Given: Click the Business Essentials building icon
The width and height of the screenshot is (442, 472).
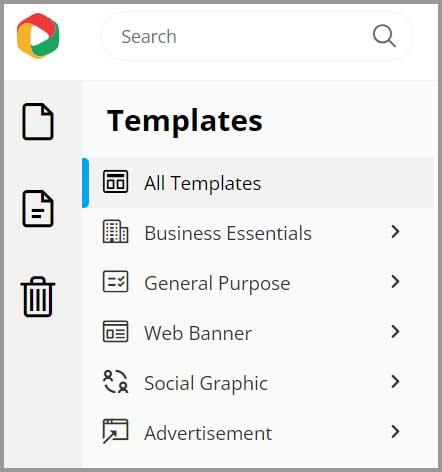Looking at the screenshot, I should [115, 231].
